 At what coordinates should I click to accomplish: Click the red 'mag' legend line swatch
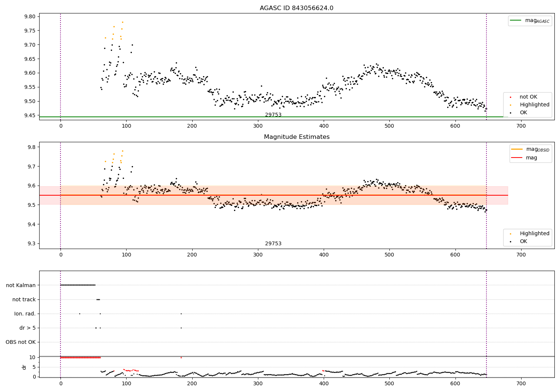[517, 158]
